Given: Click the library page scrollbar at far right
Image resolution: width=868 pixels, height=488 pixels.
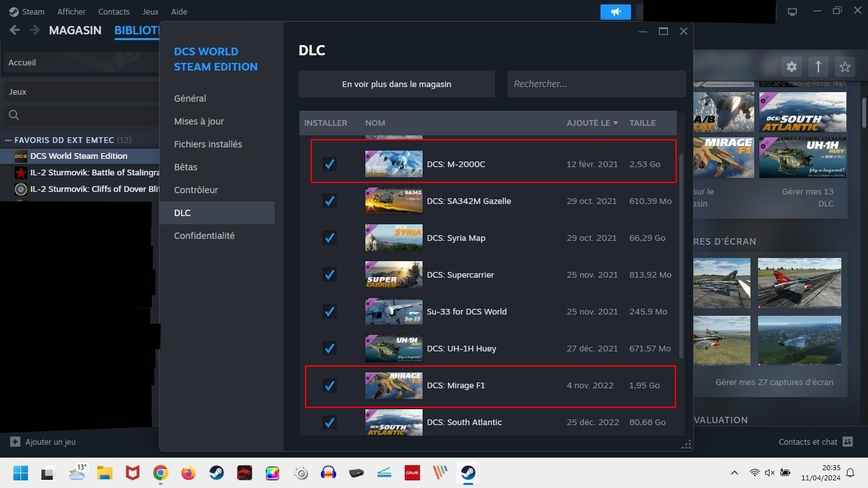Looking at the screenshot, I should (x=864, y=113).
